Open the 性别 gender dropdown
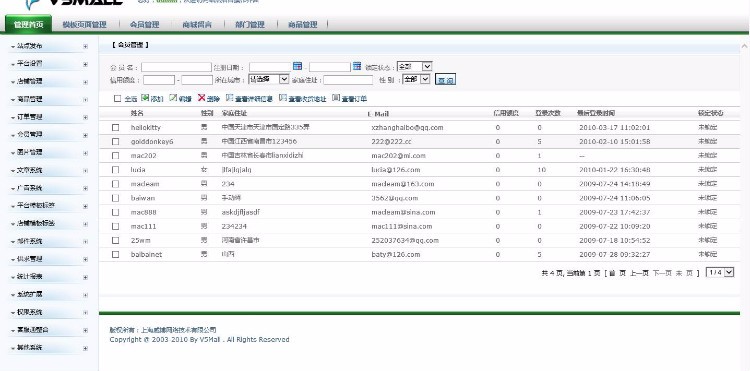 pos(416,79)
